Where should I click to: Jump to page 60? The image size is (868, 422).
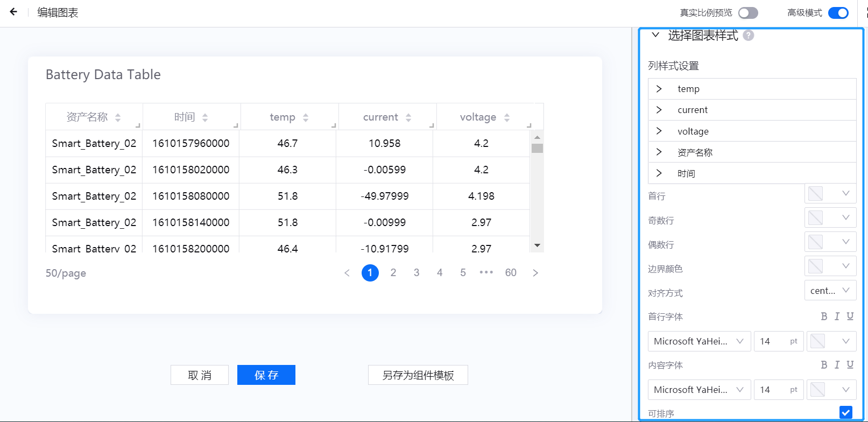click(x=511, y=273)
